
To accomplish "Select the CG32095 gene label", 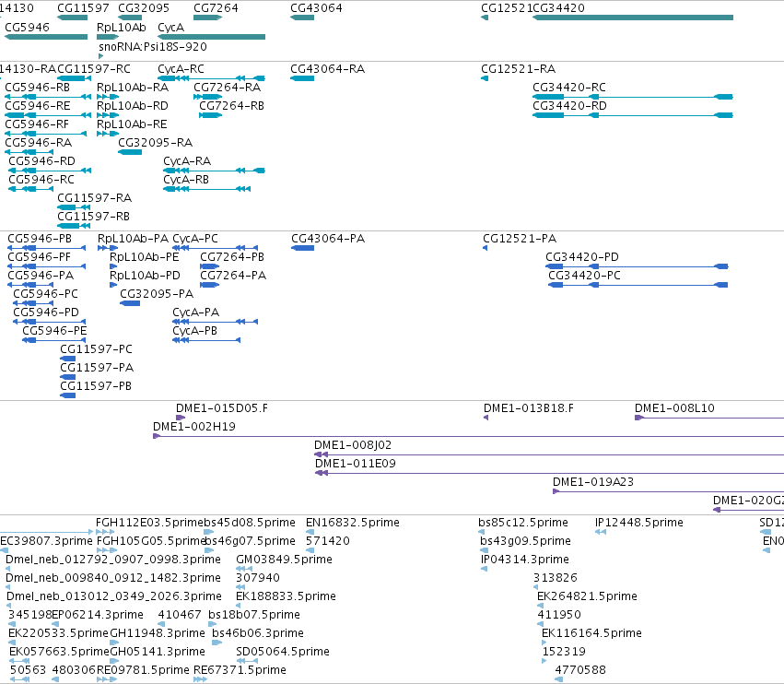I will (x=144, y=8).
